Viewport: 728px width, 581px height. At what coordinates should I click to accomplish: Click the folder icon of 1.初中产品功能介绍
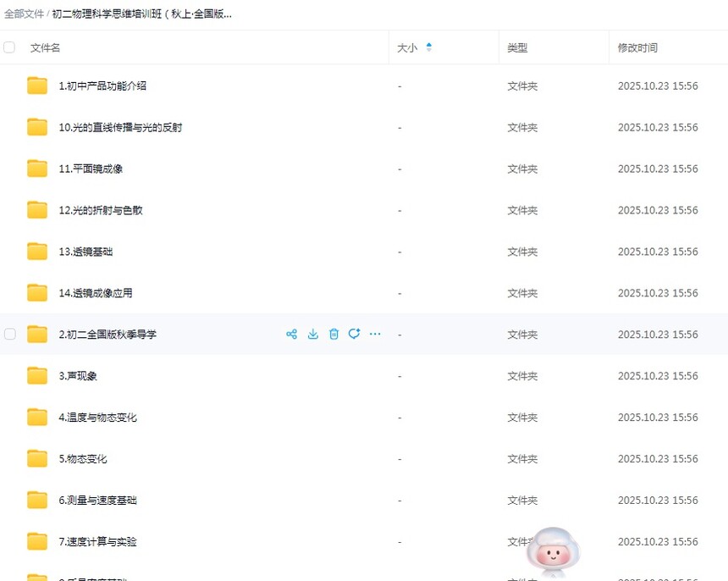(37, 86)
